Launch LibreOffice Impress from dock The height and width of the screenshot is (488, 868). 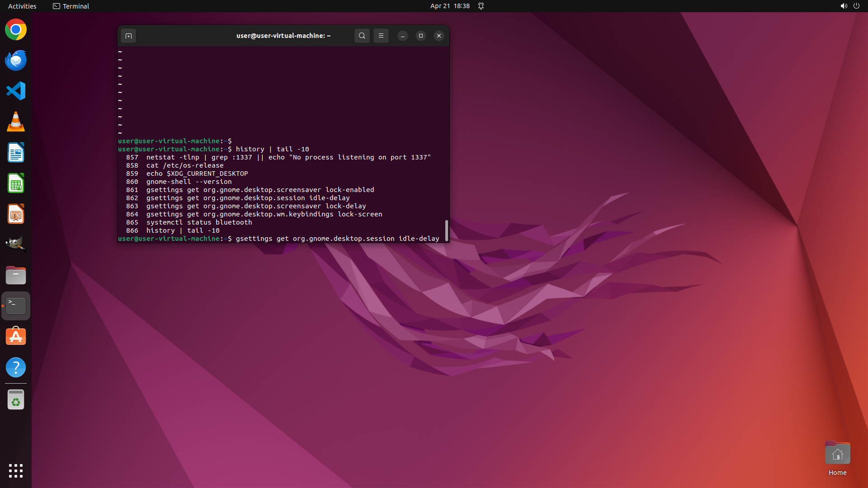point(16,214)
